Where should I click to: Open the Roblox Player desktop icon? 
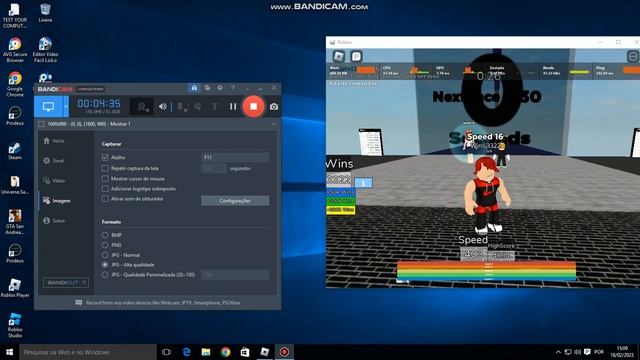pyautogui.click(x=15, y=287)
